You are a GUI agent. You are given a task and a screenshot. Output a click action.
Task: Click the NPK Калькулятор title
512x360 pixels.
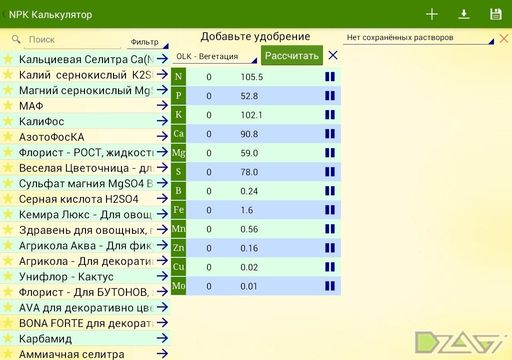50,15
